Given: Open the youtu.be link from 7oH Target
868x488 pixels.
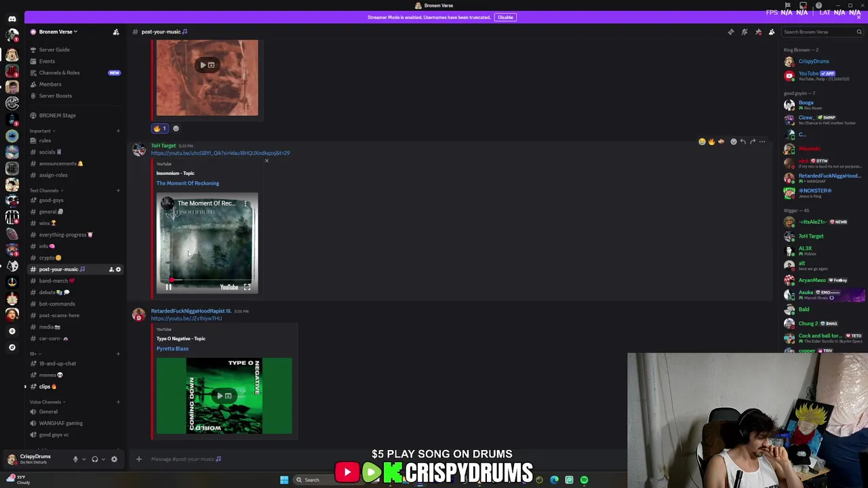Looking at the screenshot, I should pos(220,153).
